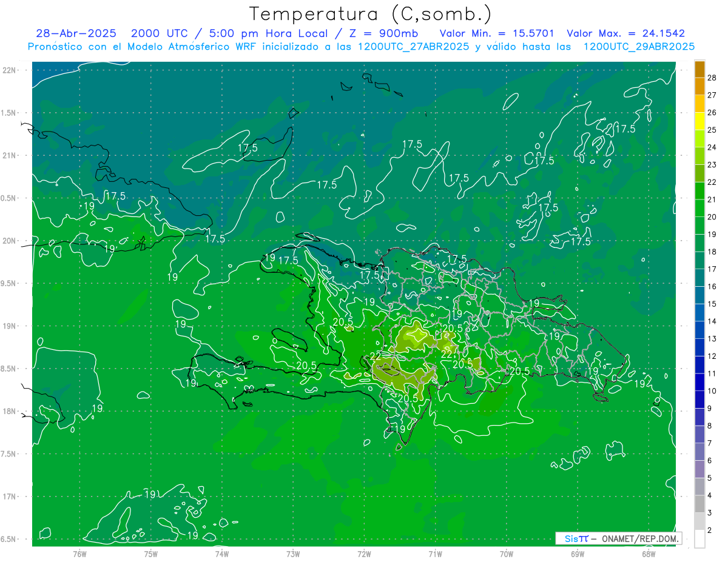This screenshot has width=728, height=562.
Task: Click the legend scale value '9'
Action: [710, 409]
